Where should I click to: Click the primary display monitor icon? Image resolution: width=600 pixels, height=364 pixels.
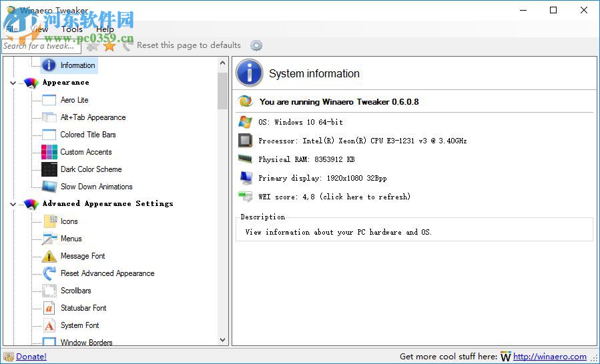(246, 178)
